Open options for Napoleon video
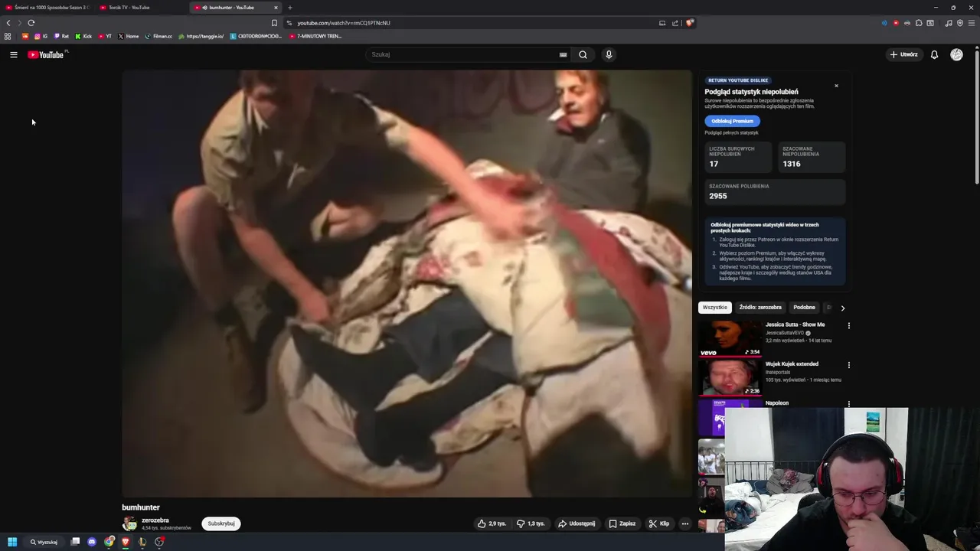Viewport: 980px width, 551px height. point(848,404)
